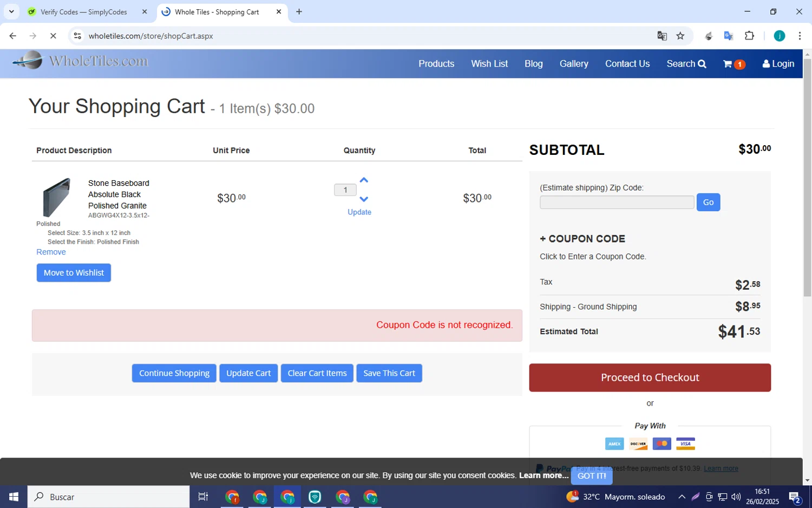Image resolution: width=812 pixels, height=508 pixels.
Task: Open the Google Translate extension icon
Action: 729,36
